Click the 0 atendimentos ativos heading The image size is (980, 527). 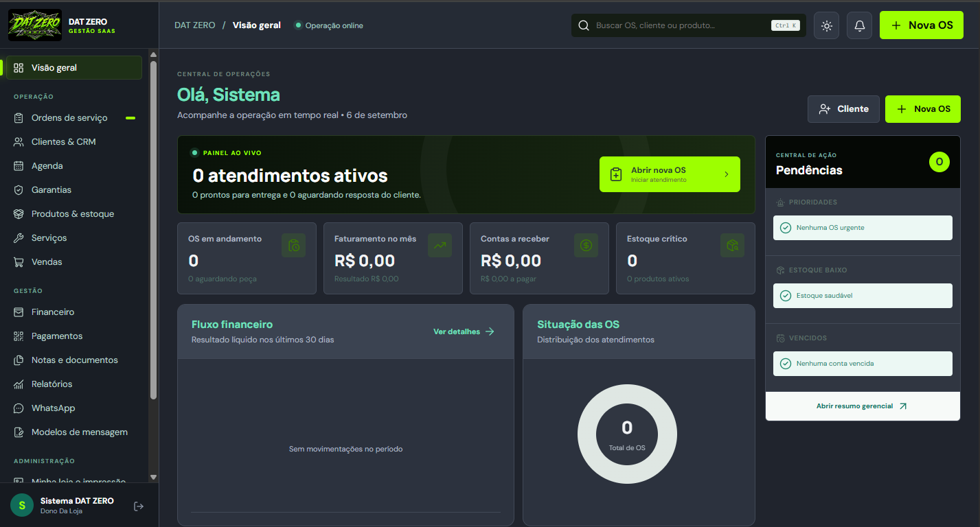tap(290, 176)
